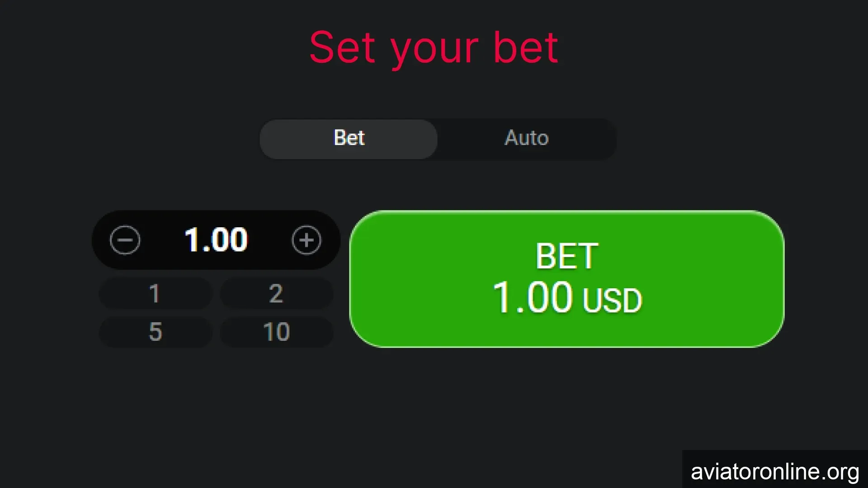Viewport: 868px width, 488px height.
Task: Click the 1.00 USD label on BET button
Action: point(566,298)
